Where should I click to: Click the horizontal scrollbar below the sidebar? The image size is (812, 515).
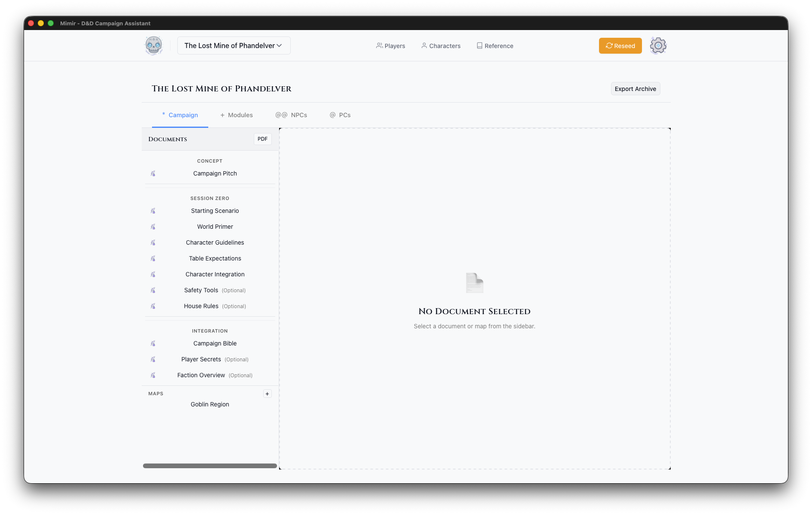[210, 466]
